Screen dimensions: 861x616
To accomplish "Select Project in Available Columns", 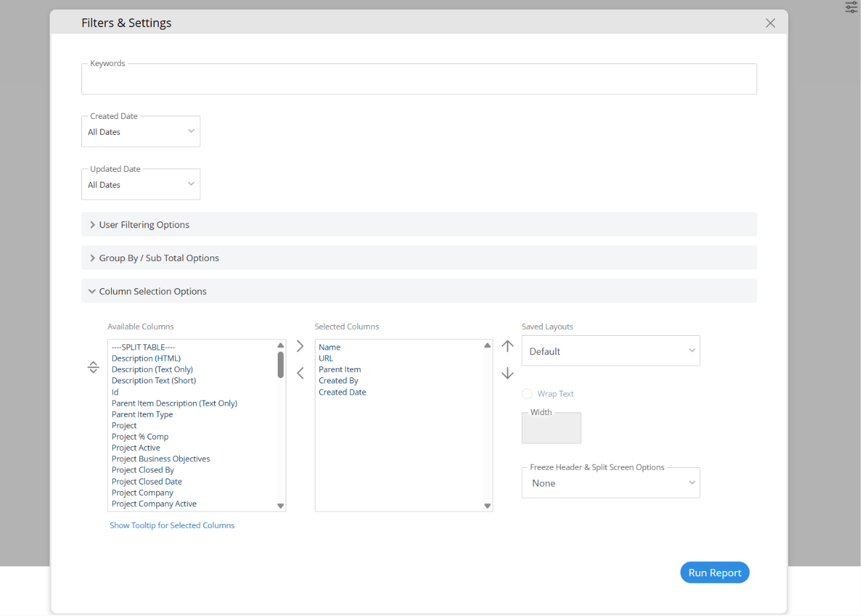I will 124,426.
